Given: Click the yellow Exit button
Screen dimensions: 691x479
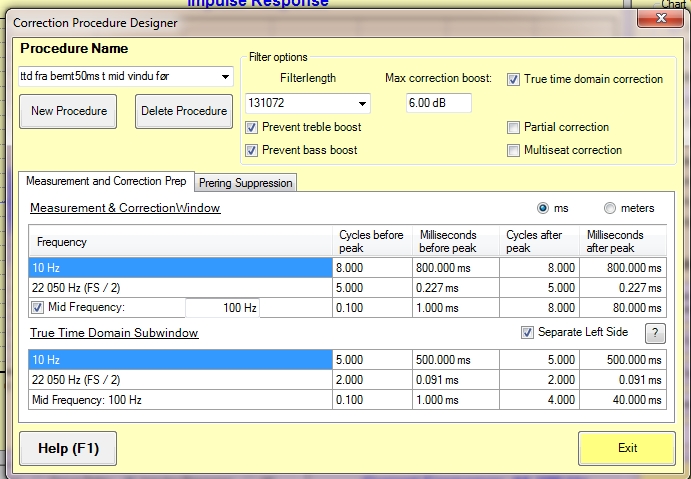Looking at the screenshot, I should [x=627, y=448].
